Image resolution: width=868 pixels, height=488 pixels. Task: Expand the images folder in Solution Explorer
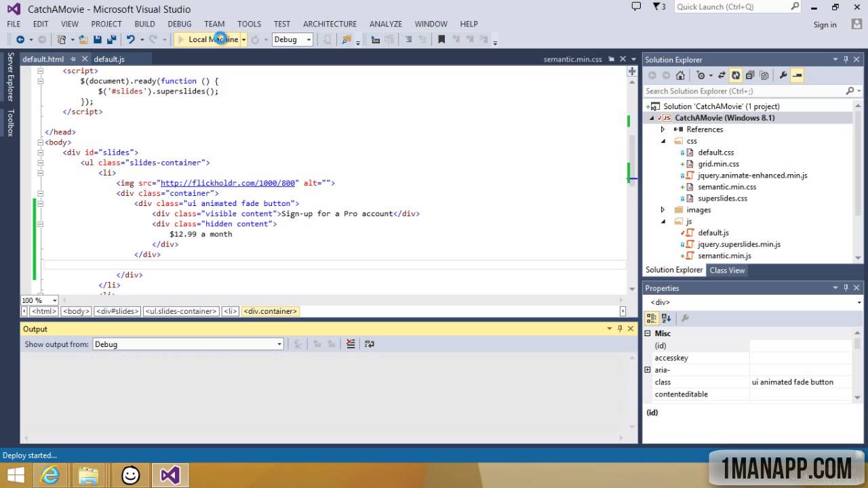point(663,210)
